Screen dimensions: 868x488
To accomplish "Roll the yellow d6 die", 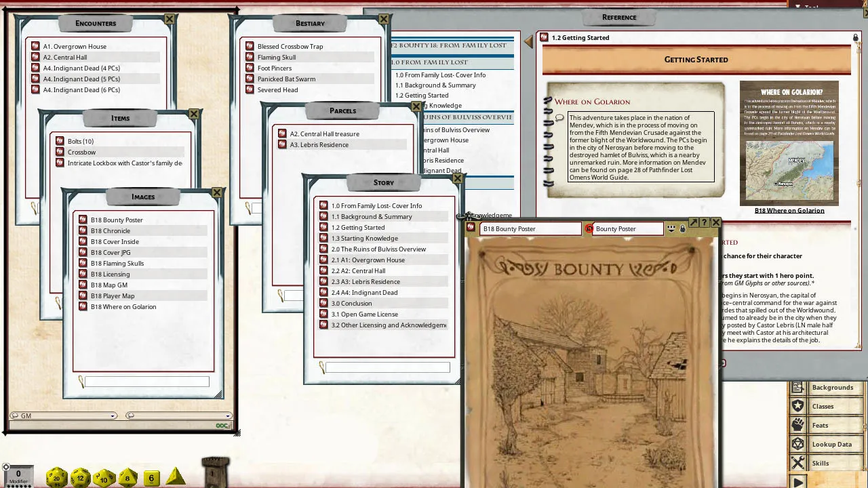I will click(x=151, y=478).
